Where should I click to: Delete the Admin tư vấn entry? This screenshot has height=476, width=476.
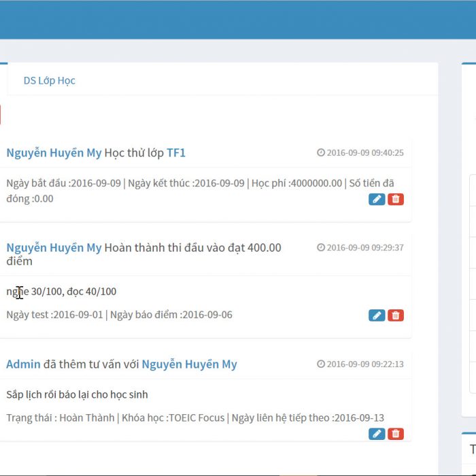396,434
